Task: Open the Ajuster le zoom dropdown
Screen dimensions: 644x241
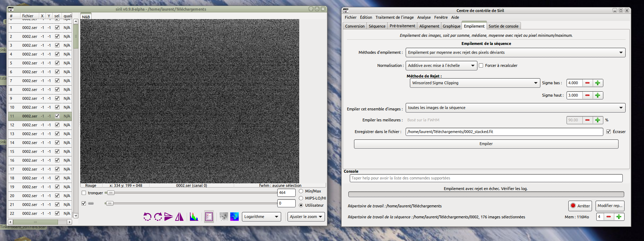Action: pyautogui.click(x=306, y=217)
